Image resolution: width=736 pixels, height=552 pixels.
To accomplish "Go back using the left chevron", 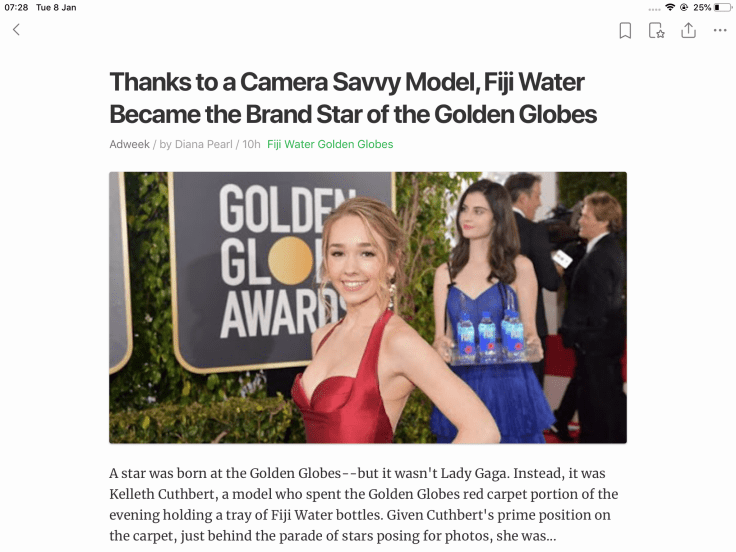I will click(16, 30).
